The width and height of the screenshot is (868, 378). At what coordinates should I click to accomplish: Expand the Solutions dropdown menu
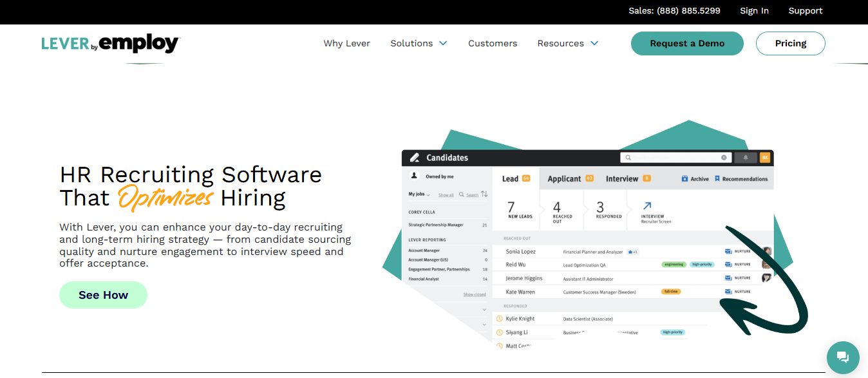pyautogui.click(x=419, y=43)
